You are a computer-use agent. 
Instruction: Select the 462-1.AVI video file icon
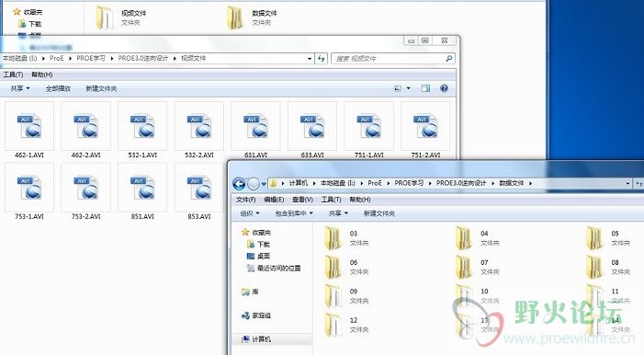[x=29, y=126]
